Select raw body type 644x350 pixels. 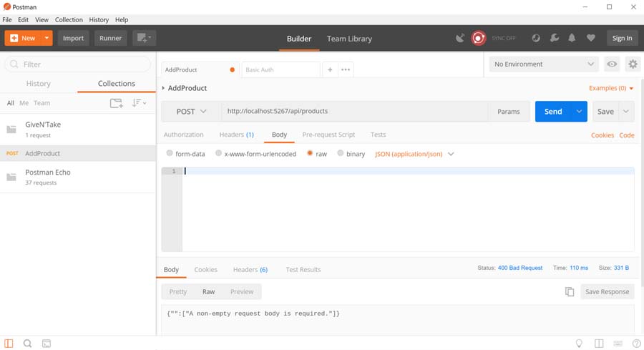pos(310,153)
